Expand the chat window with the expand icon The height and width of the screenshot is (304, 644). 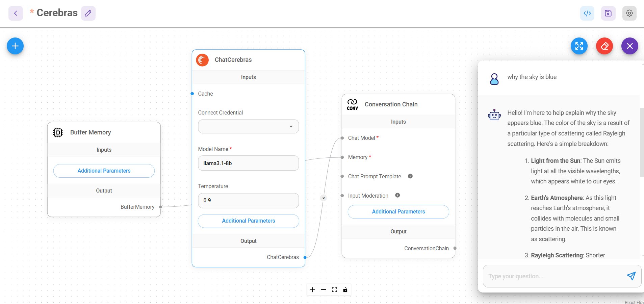pyautogui.click(x=579, y=46)
